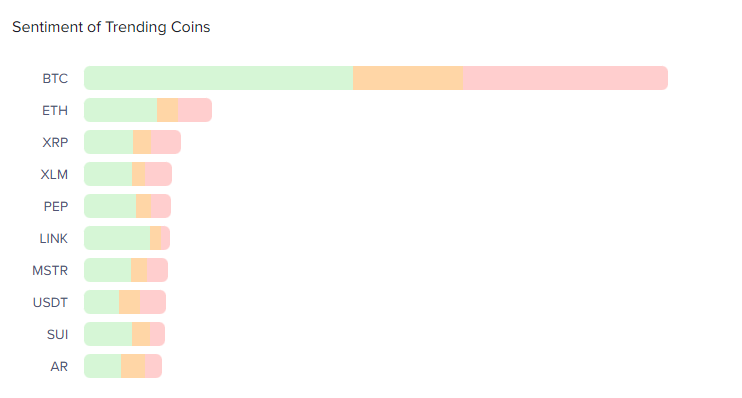Select the USDT coin label
Viewport: 742px width, 398px height.
pyautogui.click(x=50, y=302)
